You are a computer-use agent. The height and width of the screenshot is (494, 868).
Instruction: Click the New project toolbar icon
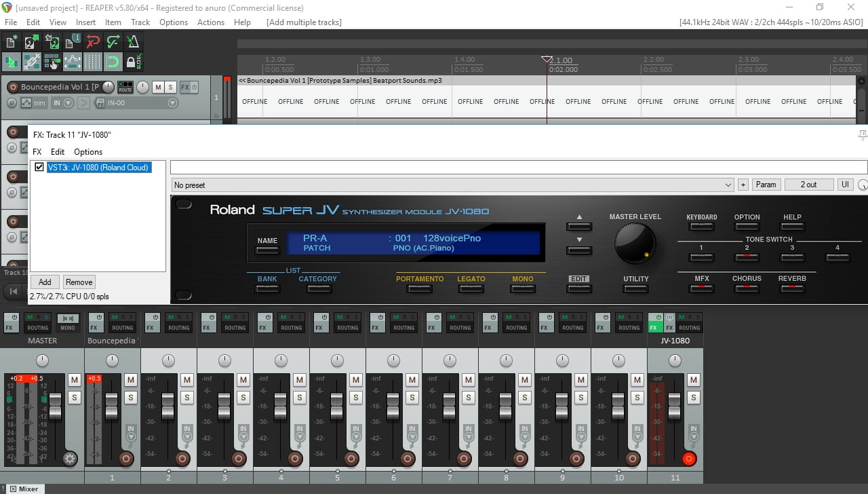(x=11, y=42)
